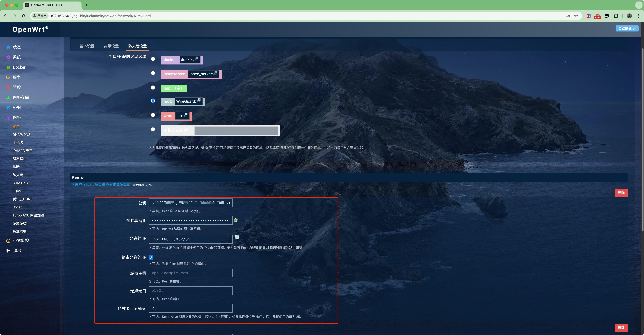
Task: Open the wireguard.io link
Action: pyautogui.click(x=142, y=184)
